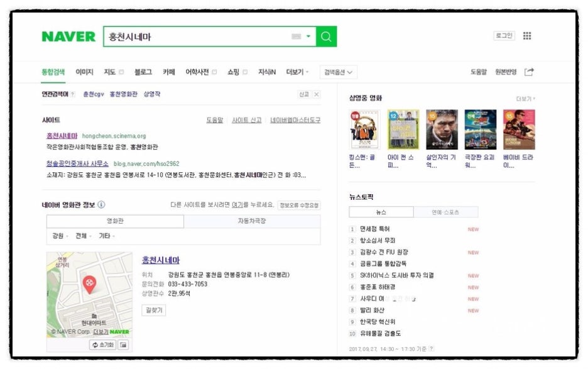
Task: Open the apps grid icon
Action: (x=527, y=36)
